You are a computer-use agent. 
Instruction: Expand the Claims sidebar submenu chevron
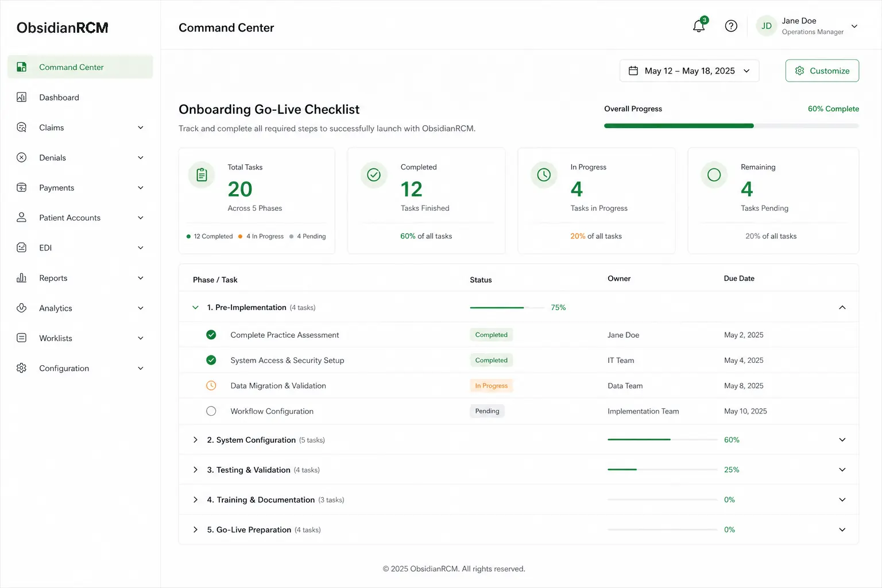pyautogui.click(x=141, y=127)
